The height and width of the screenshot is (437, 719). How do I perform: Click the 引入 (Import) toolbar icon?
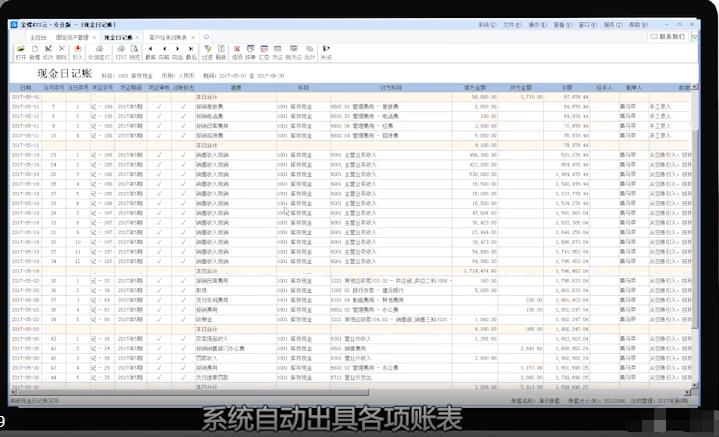(x=77, y=52)
